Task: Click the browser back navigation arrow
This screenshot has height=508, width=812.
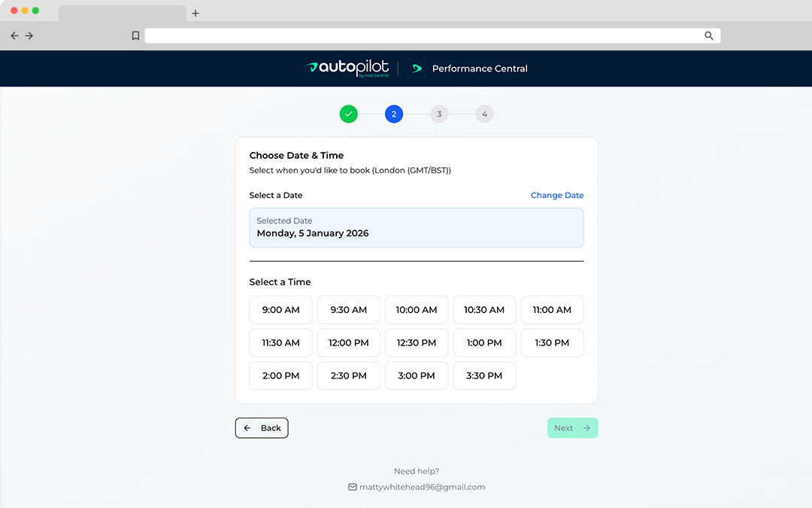Action: [14, 35]
